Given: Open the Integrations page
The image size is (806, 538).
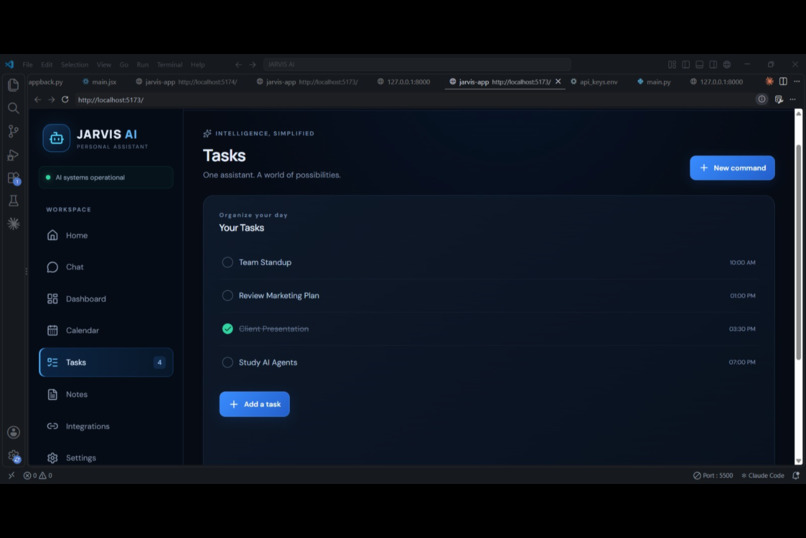Looking at the screenshot, I should tap(106, 426).
